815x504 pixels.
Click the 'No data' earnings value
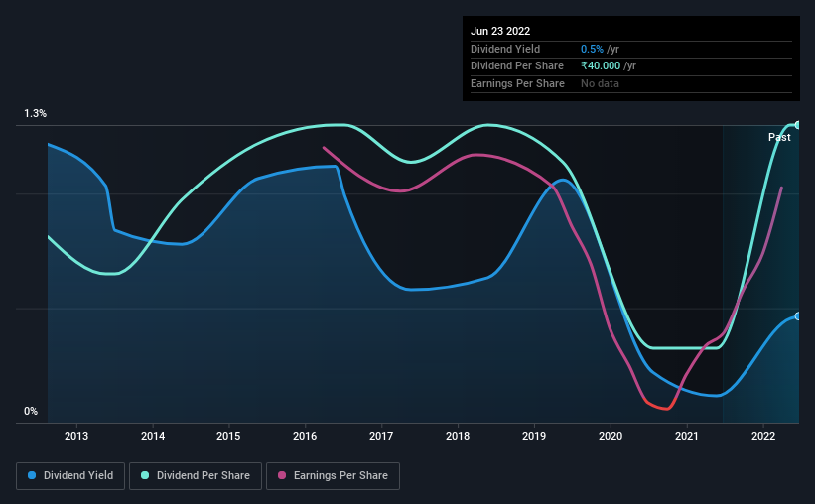pyautogui.click(x=600, y=83)
